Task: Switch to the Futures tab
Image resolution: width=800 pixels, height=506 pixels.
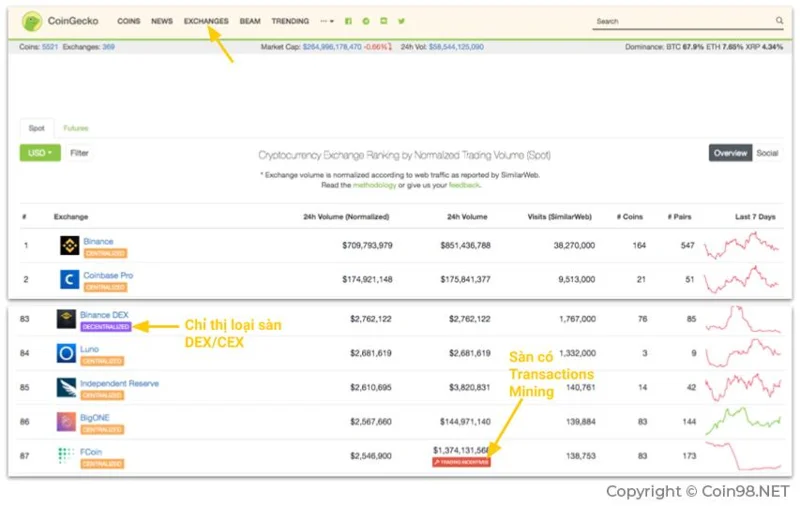Action: pyautogui.click(x=76, y=128)
